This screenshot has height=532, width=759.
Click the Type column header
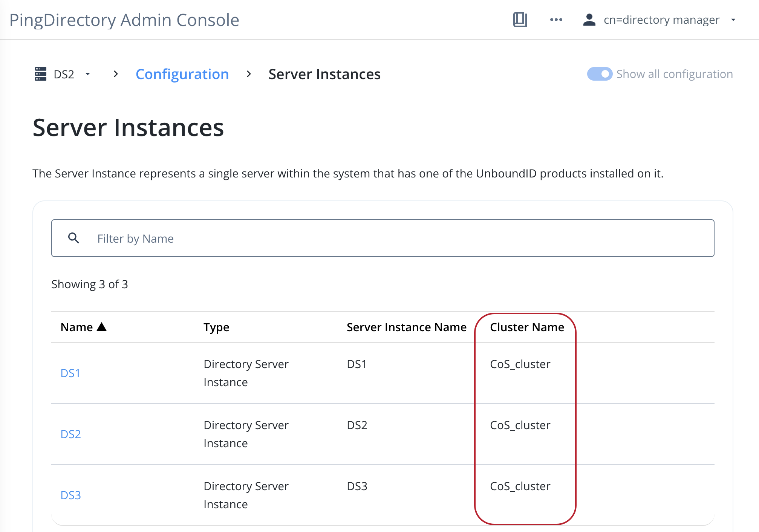click(x=216, y=327)
